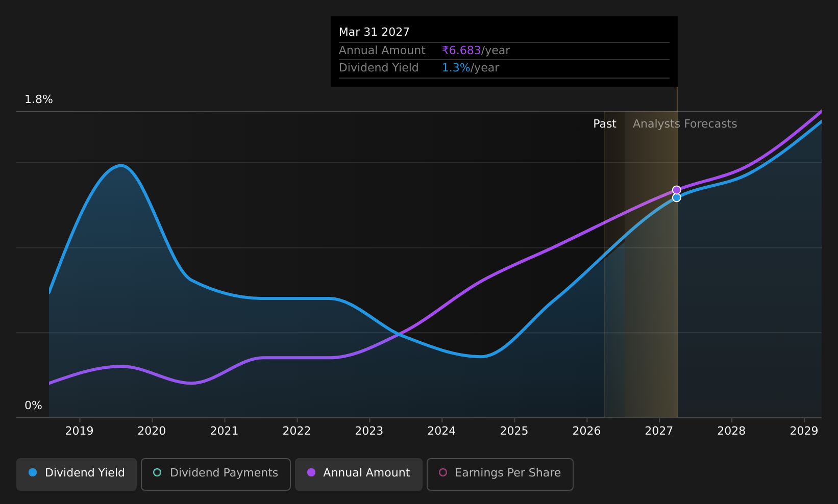The image size is (838, 504).
Task: Click the 1.8% y-axis label
Action: pos(39,99)
